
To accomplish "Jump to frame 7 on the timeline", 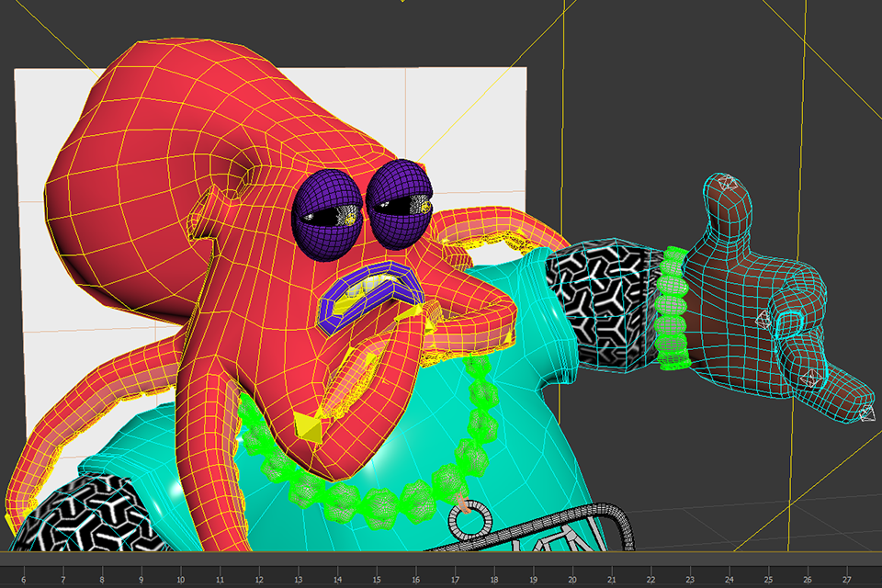I will [62, 579].
